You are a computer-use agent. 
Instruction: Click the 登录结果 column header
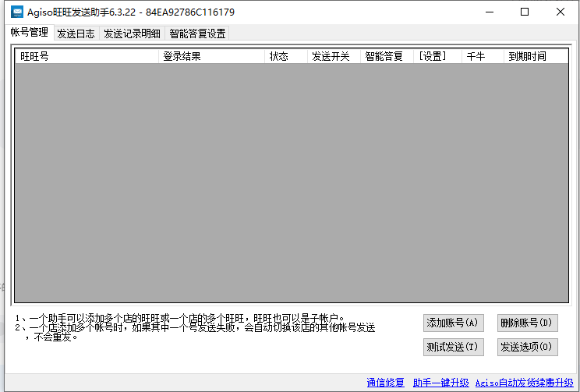coord(211,56)
